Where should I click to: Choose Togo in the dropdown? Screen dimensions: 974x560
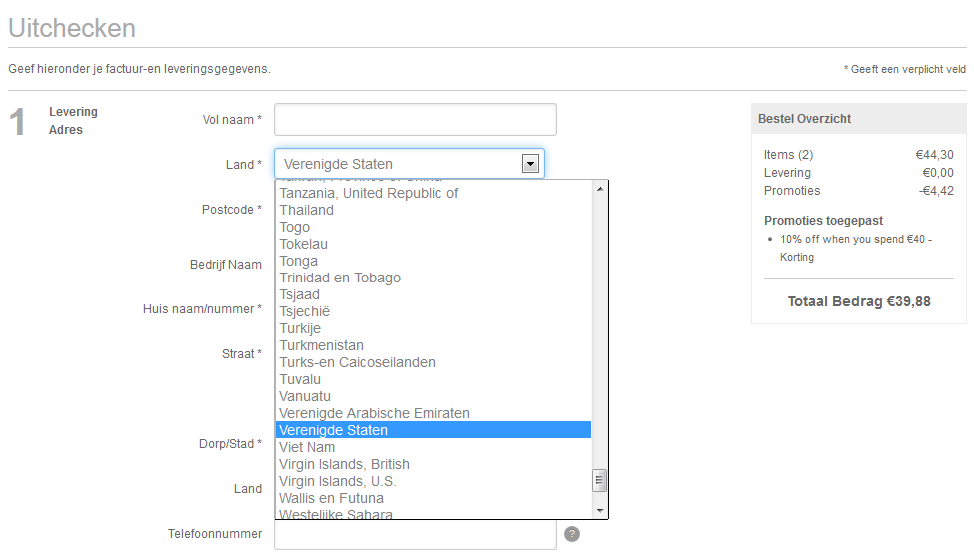(433, 227)
